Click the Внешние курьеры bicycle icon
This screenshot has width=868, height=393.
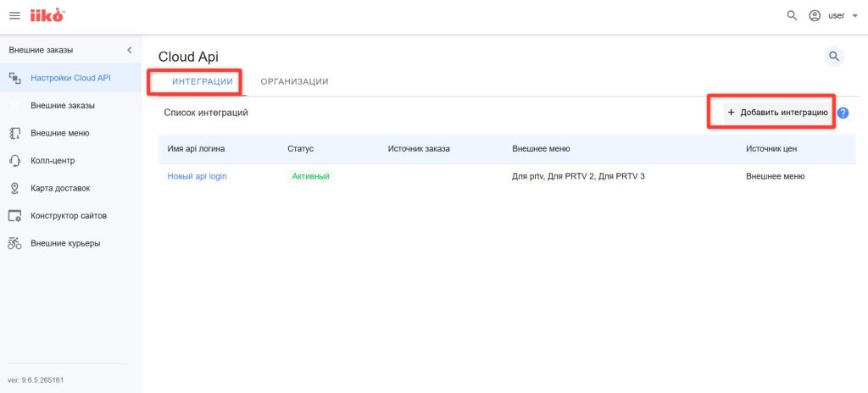(14, 243)
